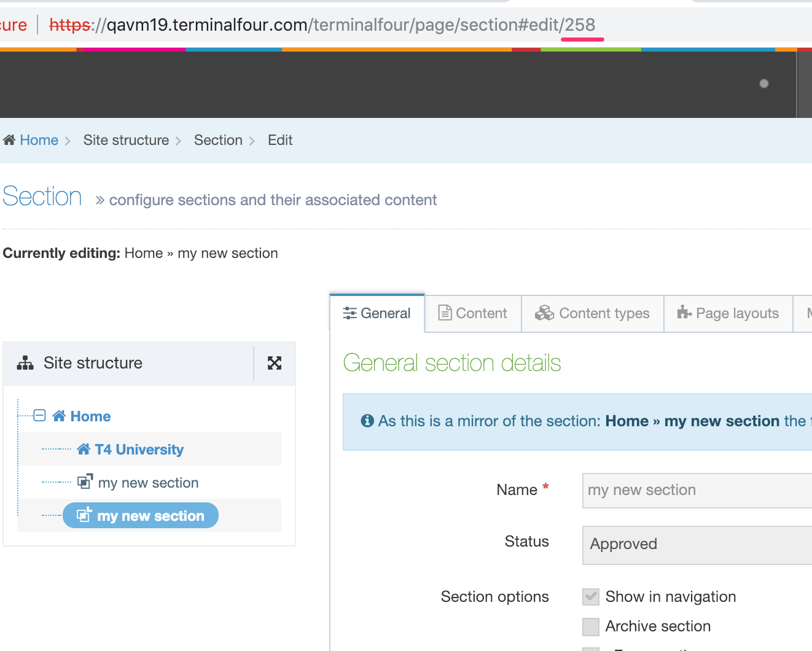Click the info icon in mirror notice
Screen dimensions: 812x651
(367, 421)
